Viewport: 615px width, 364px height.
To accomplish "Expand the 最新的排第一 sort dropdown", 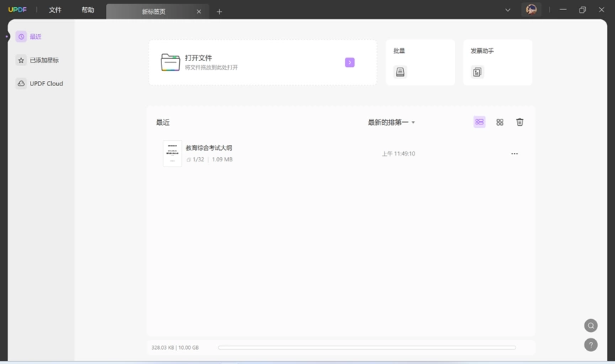I will [392, 122].
